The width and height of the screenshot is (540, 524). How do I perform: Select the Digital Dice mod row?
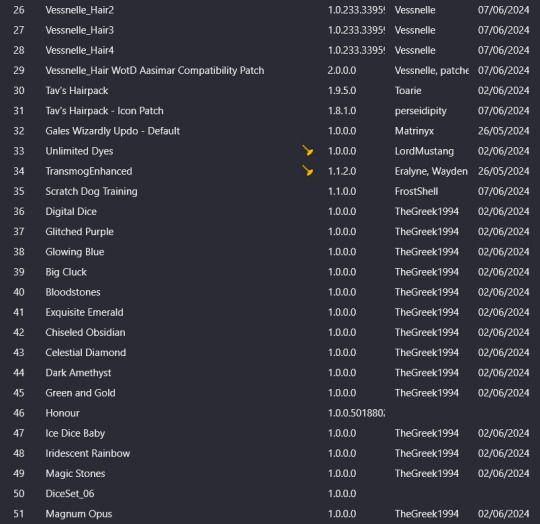[x=270, y=211]
